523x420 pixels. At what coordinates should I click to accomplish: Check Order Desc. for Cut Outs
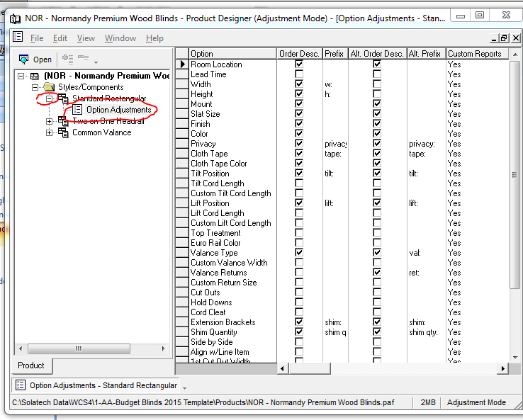point(299,292)
